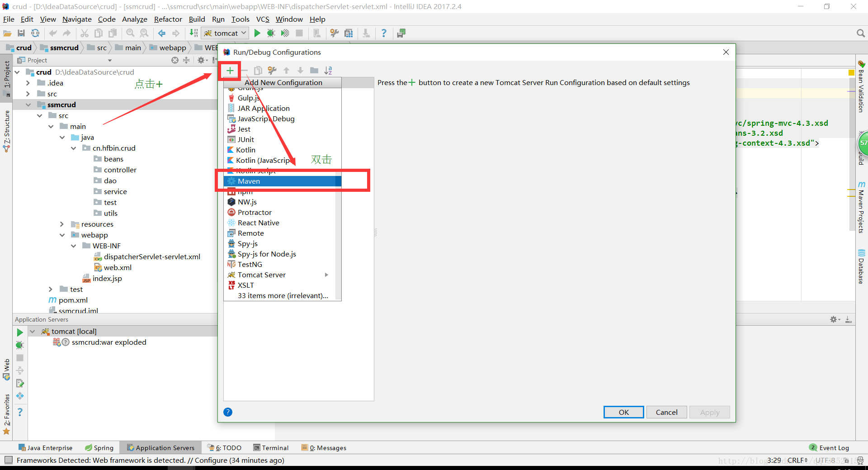868x470 pixels.
Task: Open the 6: TODO tool window tab
Action: [224, 448]
